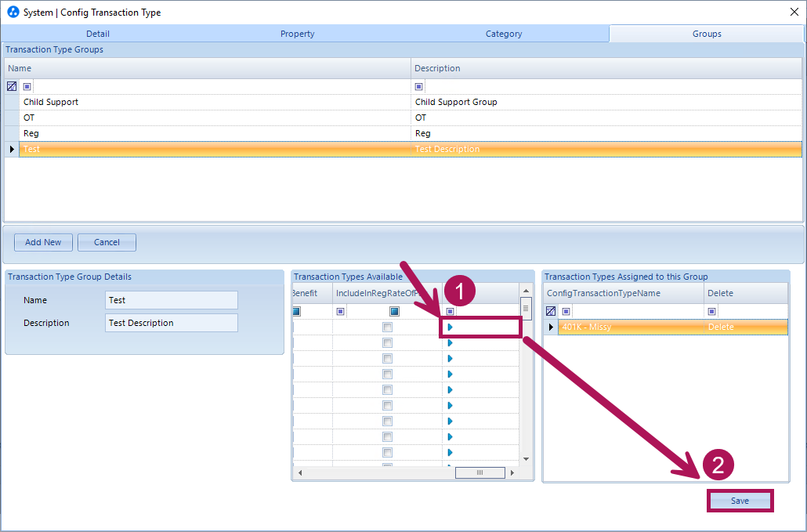Close the Config Transaction Type window
The height and width of the screenshot is (532, 807).
(x=794, y=12)
